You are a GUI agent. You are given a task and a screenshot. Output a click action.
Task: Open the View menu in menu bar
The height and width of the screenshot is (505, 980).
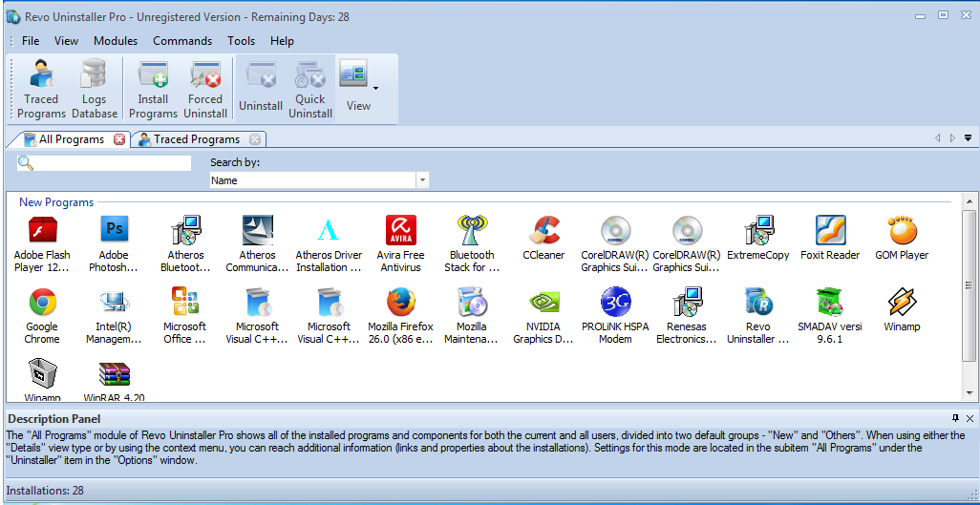(x=66, y=41)
